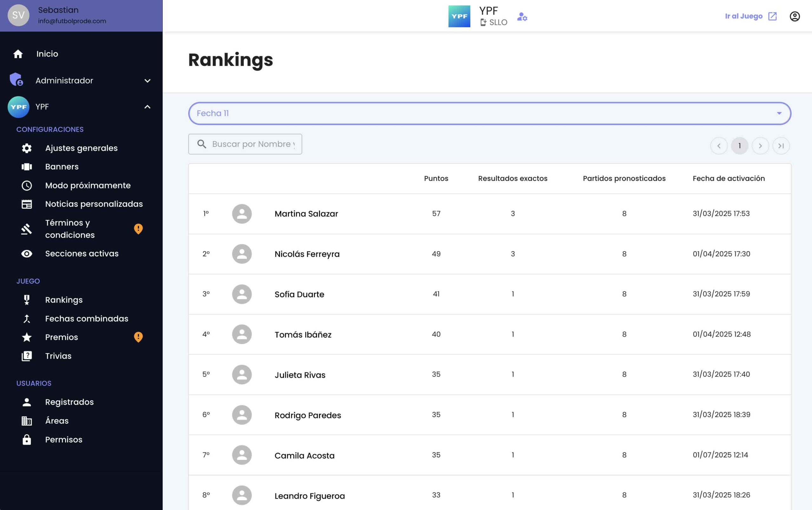Click the Ir al Juego link

(x=744, y=16)
